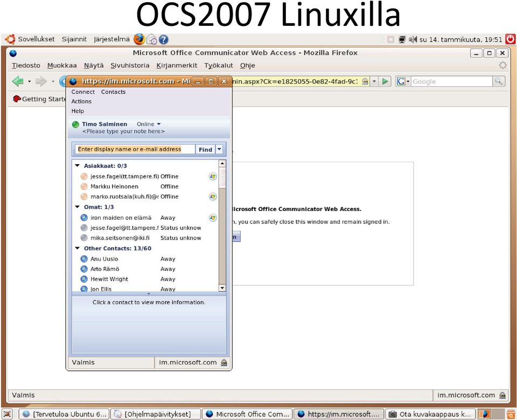Open the Ubuntu logo Sovellukset menu icon
The image size is (517, 420).
pos(10,39)
